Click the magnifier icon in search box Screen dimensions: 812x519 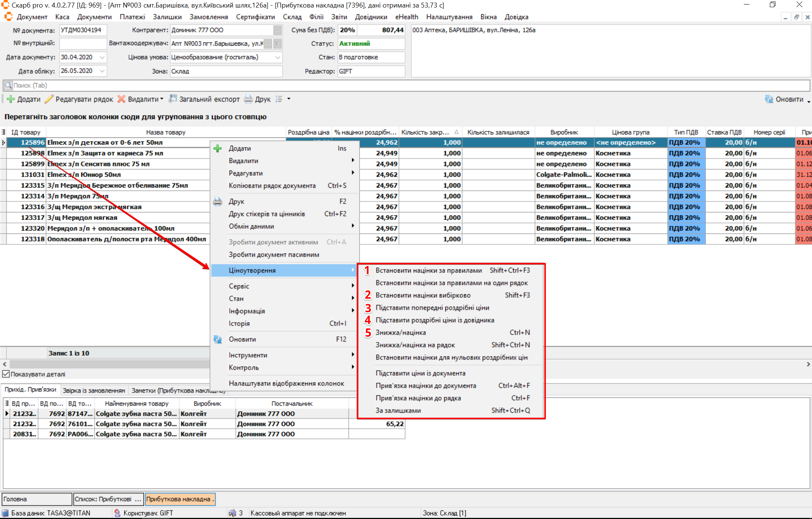(8, 85)
